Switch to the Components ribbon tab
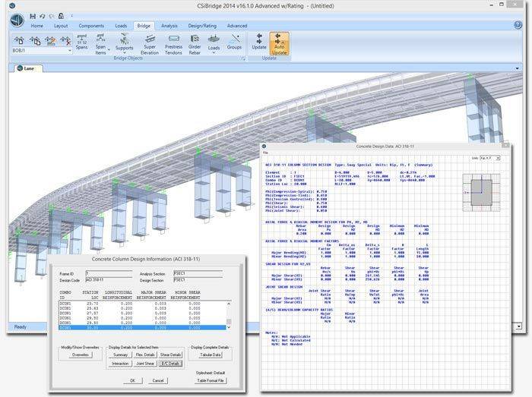 (91, 26)
